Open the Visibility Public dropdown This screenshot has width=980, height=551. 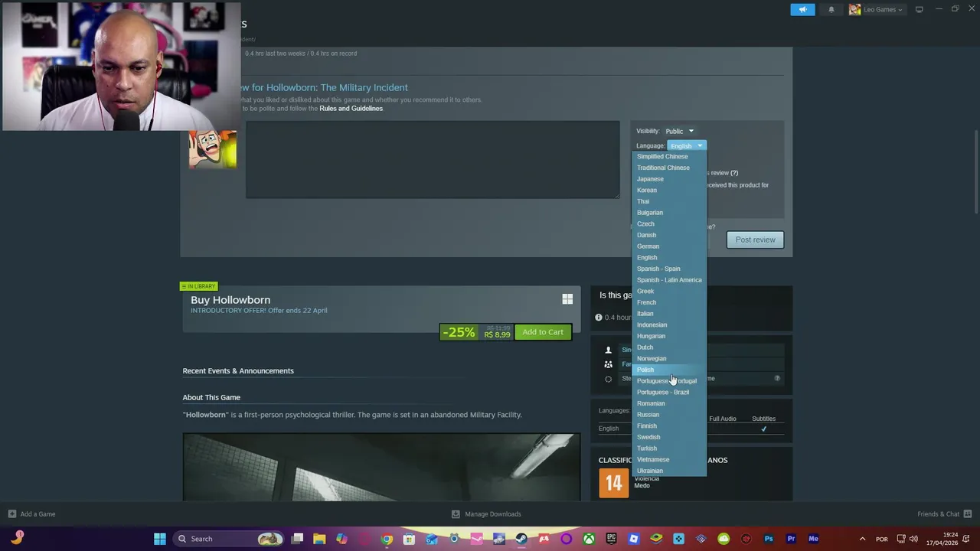pyautogui.click(x=679, y=131)
